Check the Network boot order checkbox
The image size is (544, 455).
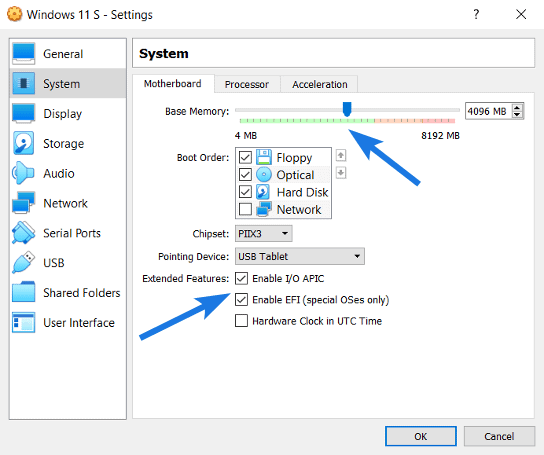point(245,209)
